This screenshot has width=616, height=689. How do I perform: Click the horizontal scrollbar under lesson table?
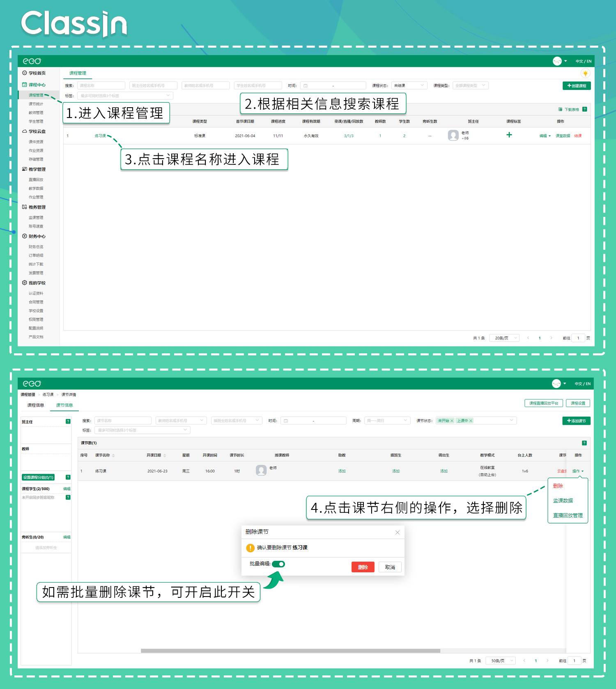click(x=290, y=651)
